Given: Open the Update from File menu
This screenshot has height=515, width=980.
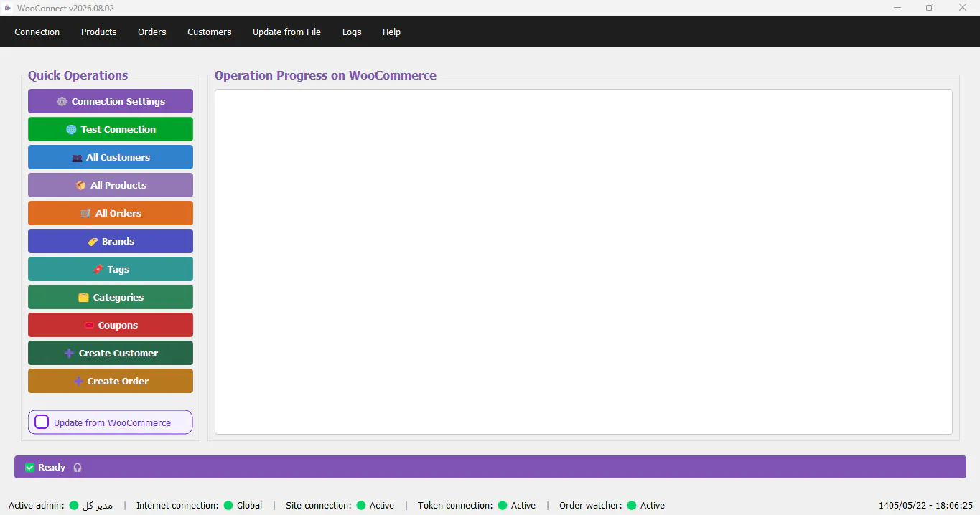Looking at the screenshot, I should click(287, 32).
